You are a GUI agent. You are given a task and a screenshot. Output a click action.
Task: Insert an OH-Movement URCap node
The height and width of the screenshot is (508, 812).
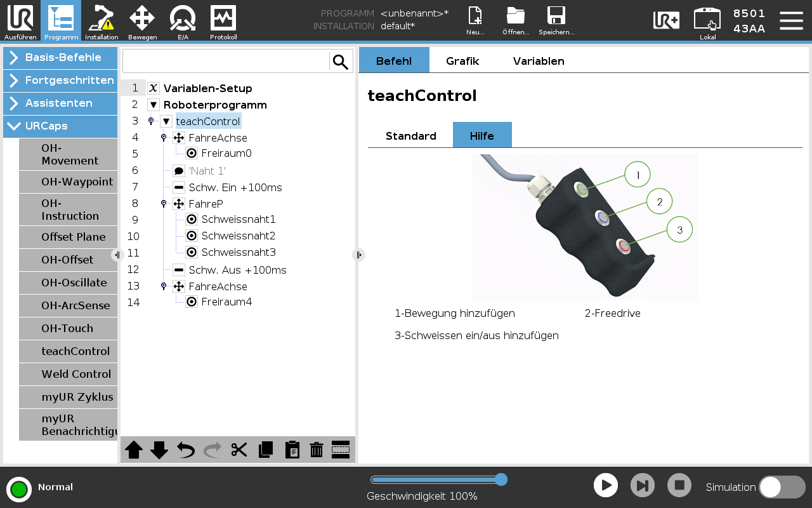[68, 154]
